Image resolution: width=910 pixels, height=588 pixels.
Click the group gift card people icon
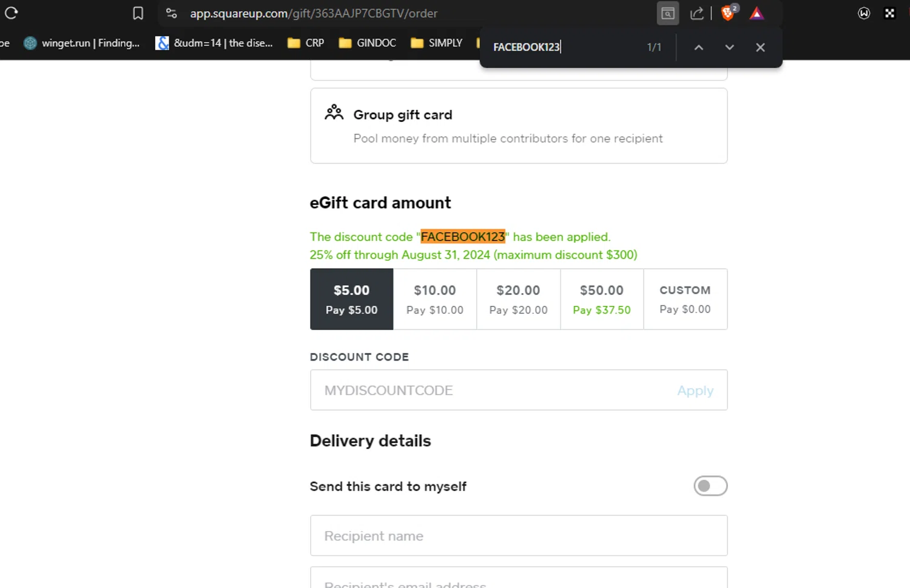[x=334, y=112]
